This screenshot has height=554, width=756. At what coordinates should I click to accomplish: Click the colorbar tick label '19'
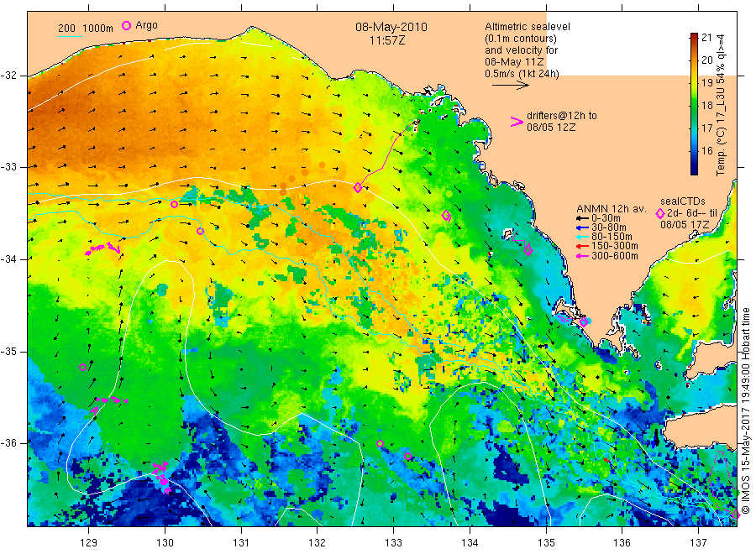[x=706, y=83]
